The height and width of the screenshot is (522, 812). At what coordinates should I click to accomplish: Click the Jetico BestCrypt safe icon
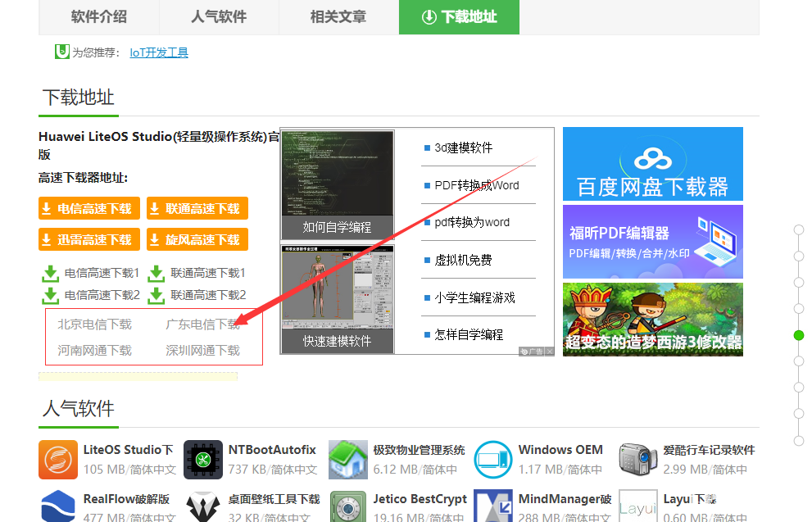[x=348, y=506]
